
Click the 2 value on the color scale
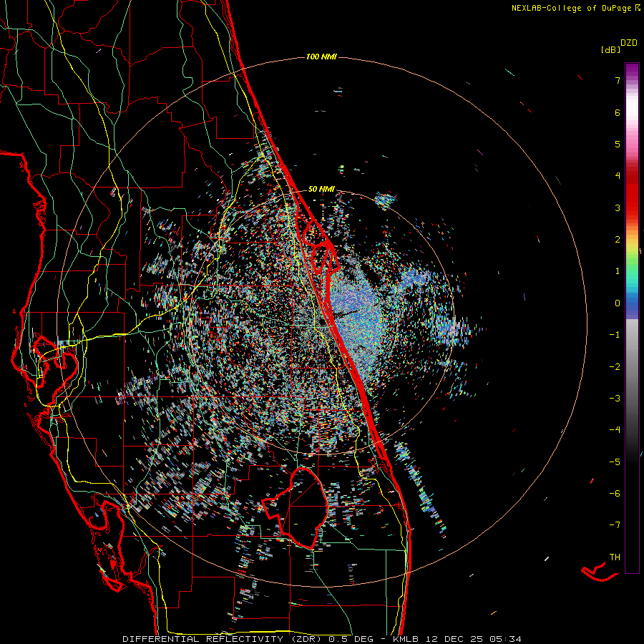(618, 240)
